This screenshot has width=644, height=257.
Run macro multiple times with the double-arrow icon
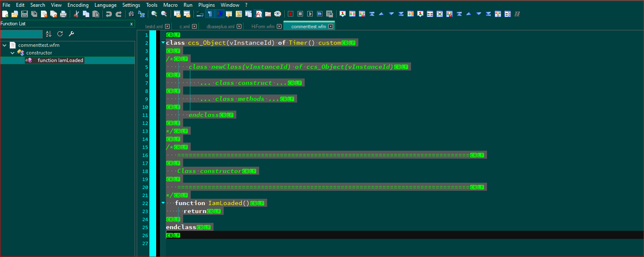click(x=319, y=14)
